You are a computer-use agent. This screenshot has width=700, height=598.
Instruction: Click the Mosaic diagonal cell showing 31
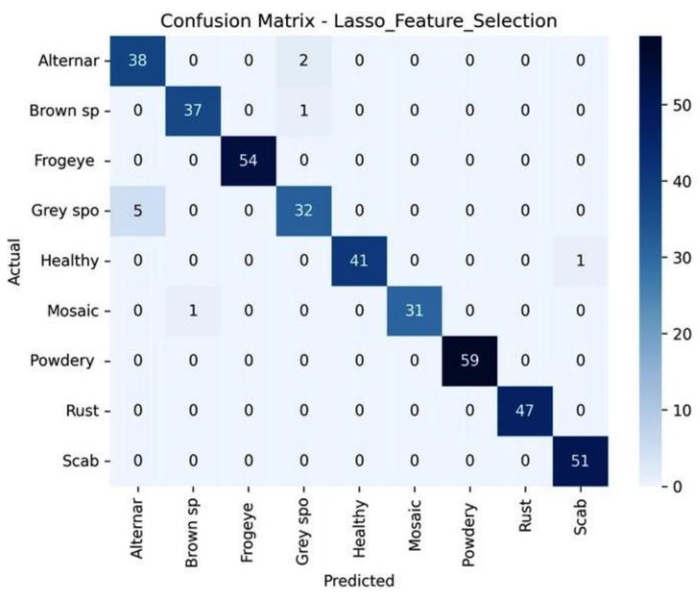tap(414, 311)
